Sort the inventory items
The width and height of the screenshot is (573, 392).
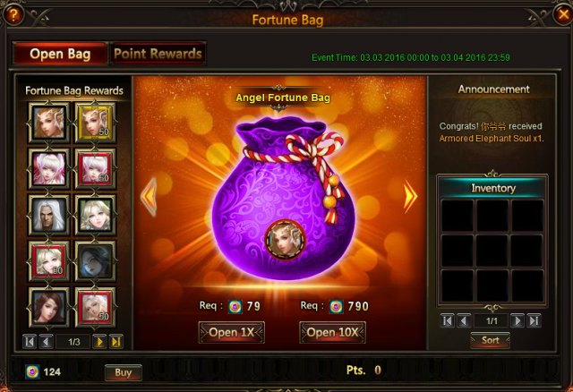(490, 340)
